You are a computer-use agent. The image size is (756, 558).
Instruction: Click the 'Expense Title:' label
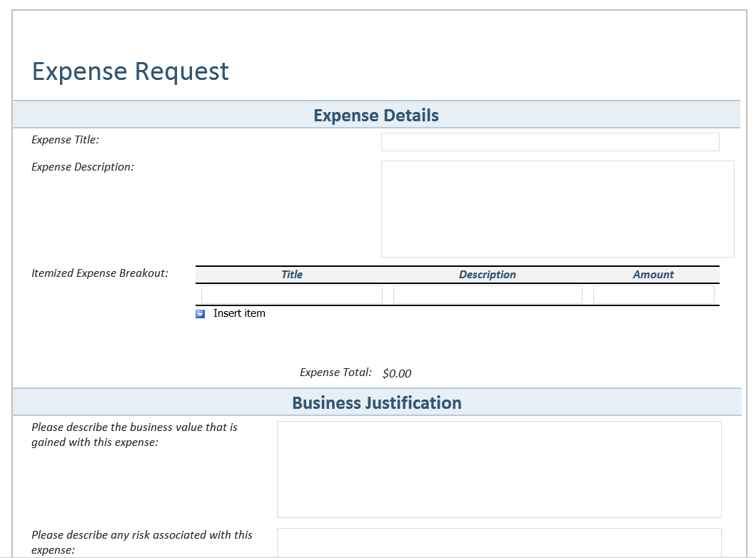point(65,140)
